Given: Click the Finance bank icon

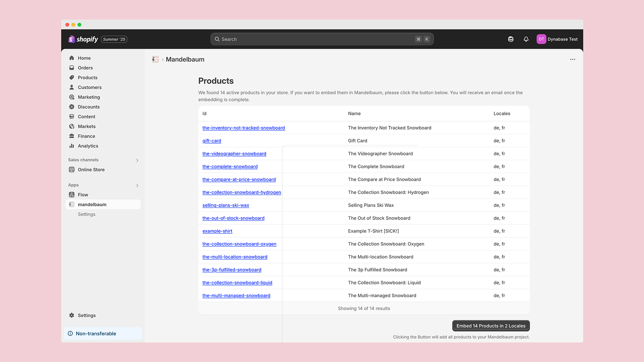Looking at the screenshot, I should pyautogui.click(x=72, y=136).
